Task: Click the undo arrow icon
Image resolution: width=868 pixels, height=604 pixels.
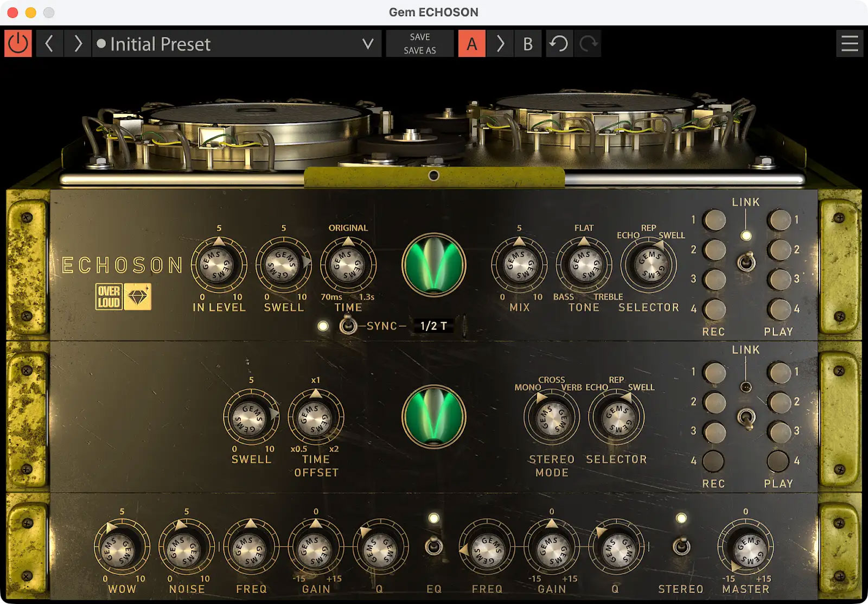Action: [x=558, y=43]
